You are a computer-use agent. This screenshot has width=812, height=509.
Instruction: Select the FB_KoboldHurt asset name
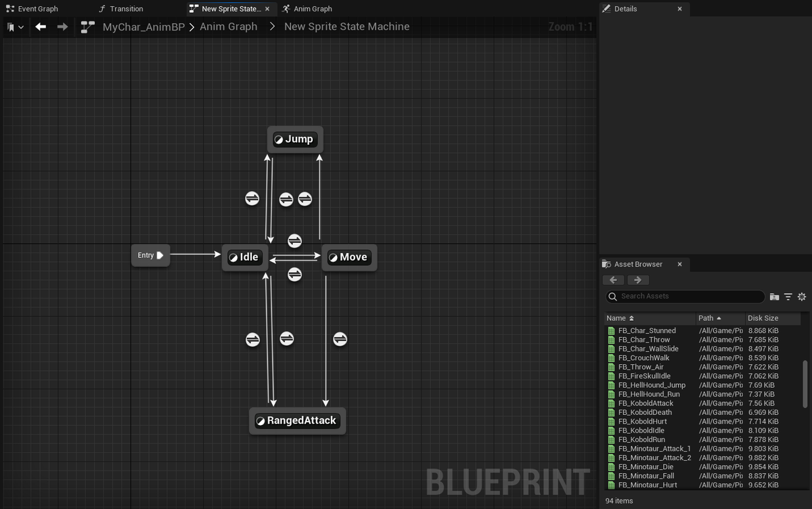(643, 422)
